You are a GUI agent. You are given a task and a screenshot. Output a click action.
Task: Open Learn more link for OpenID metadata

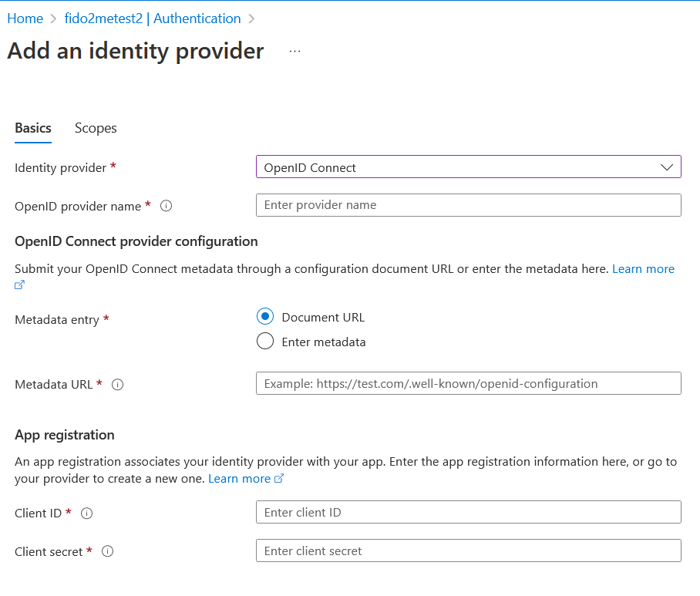643,269
